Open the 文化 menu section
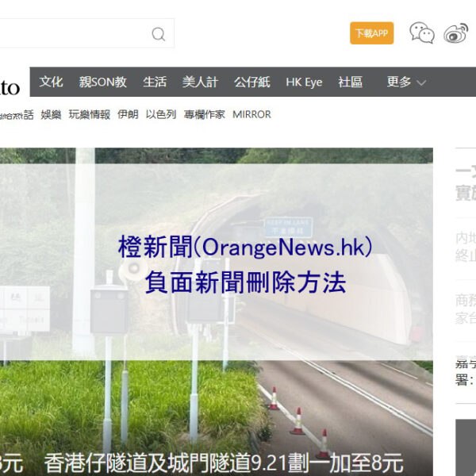This screenshot has height=476, width=476. (x=51, y=82)
